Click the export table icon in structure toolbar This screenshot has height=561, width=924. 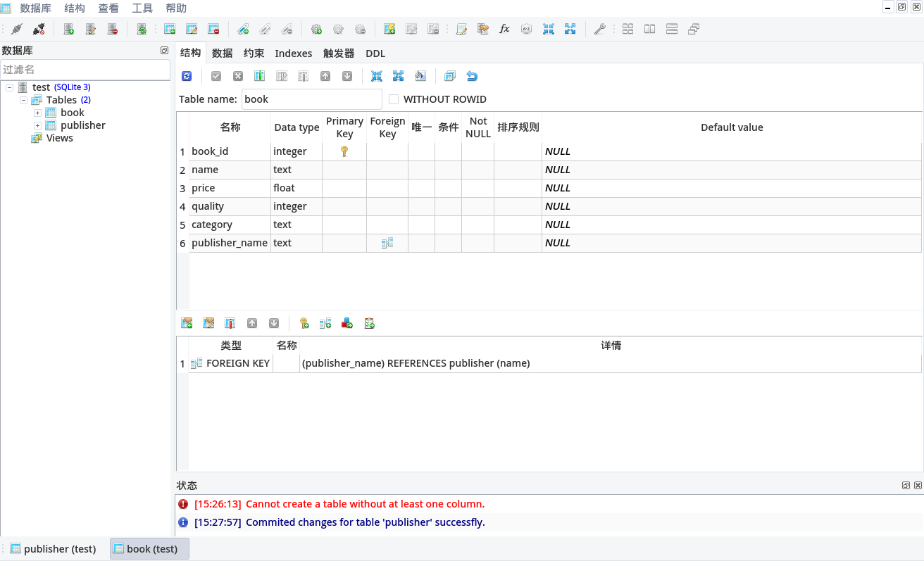398,76
